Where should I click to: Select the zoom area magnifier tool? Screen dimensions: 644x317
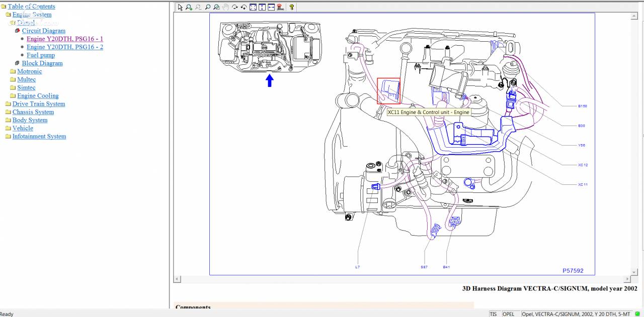(216, 8)
